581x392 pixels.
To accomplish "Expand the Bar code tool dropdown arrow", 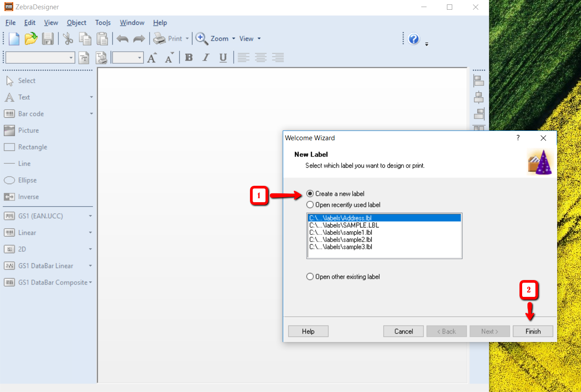I will tap(91, 114).
